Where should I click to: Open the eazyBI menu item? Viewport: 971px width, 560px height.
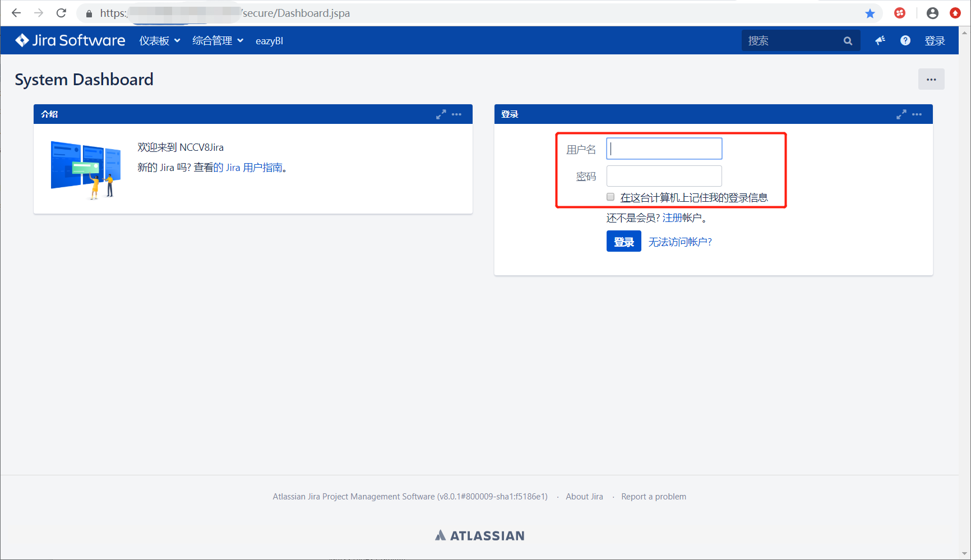[269, 41]
